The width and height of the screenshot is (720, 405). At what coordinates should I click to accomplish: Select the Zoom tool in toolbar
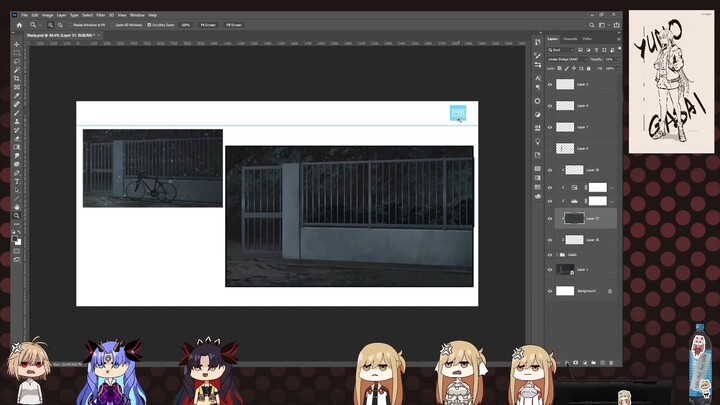point(16,215)
